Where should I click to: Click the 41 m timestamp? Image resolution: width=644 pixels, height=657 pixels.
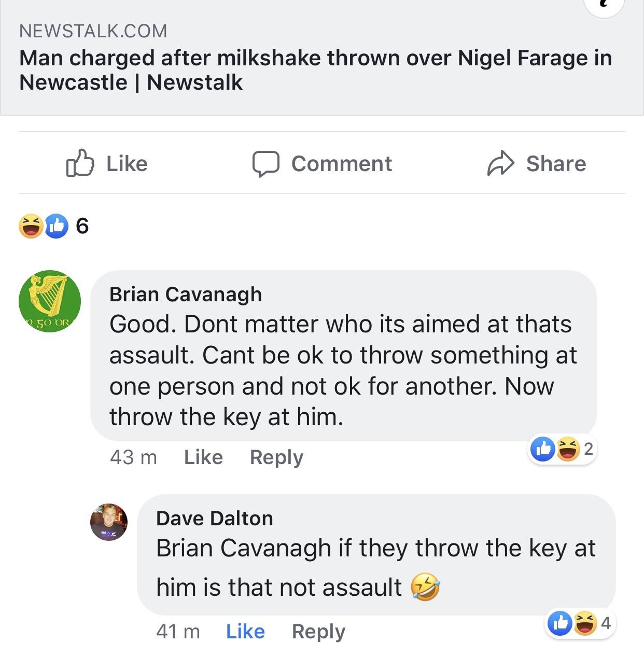coord(179,631)
